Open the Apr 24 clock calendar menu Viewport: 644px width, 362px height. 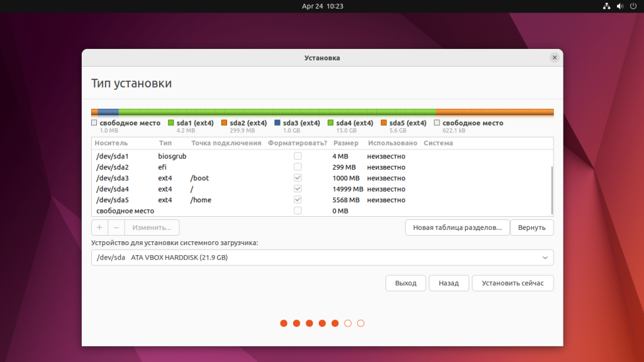click(322, 6)
